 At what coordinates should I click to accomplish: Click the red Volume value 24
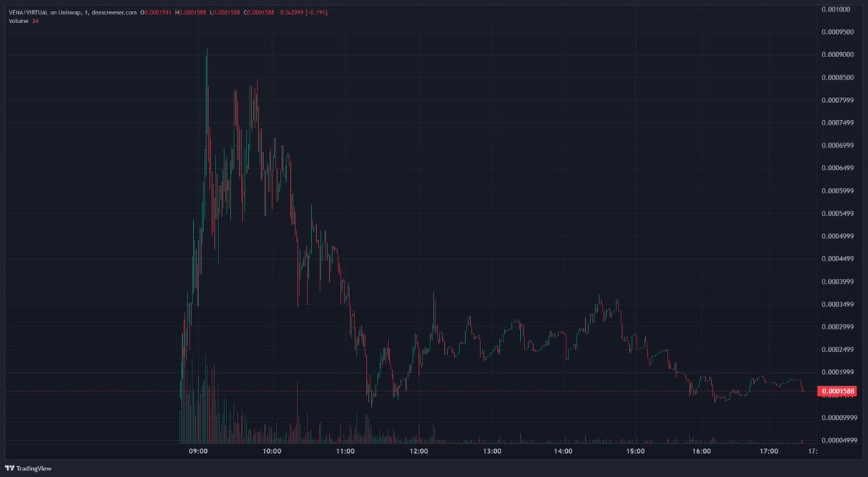35,21
